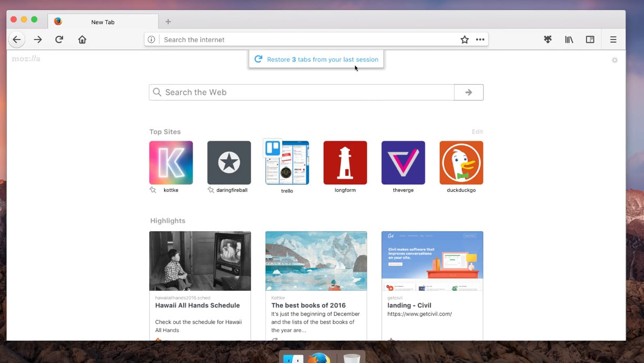Edit the Top Sites section
The width and height of the screenshot is (644, 363).
coord(477,132)
